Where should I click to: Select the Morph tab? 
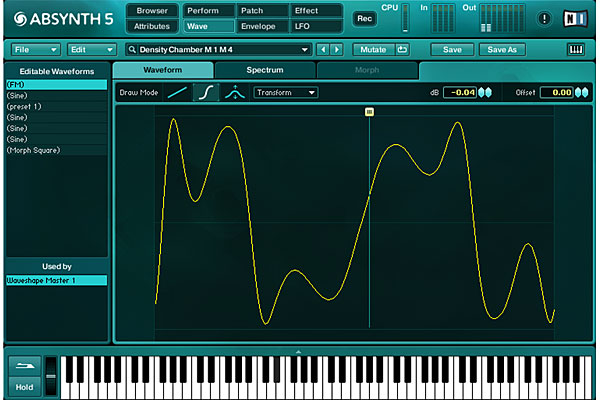[367, 70]
